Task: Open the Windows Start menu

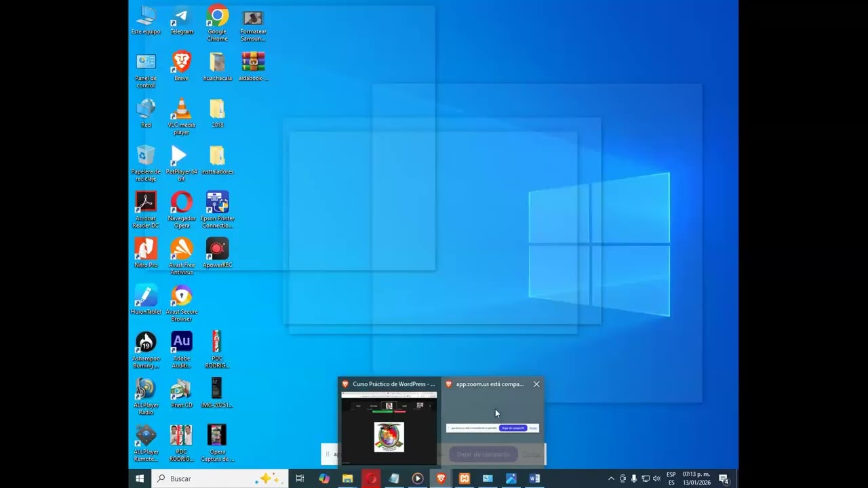Action: click(x=140, y=479)
